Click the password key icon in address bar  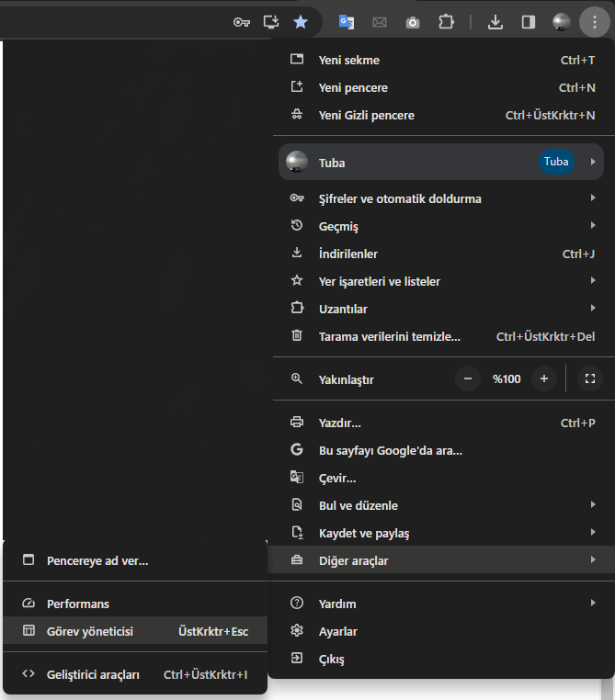tap(242, 22)
